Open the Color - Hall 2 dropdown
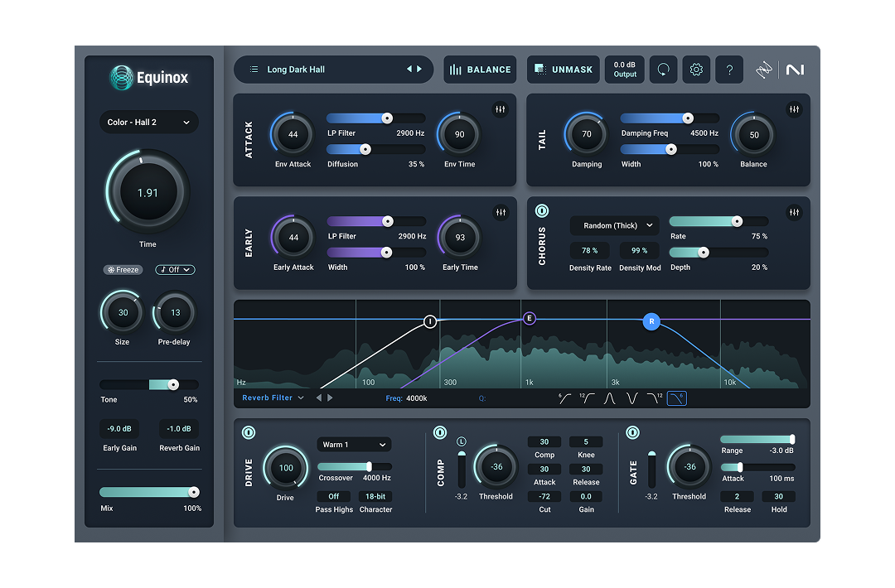The width and height of the screenshot is (895, 588). 148,123
